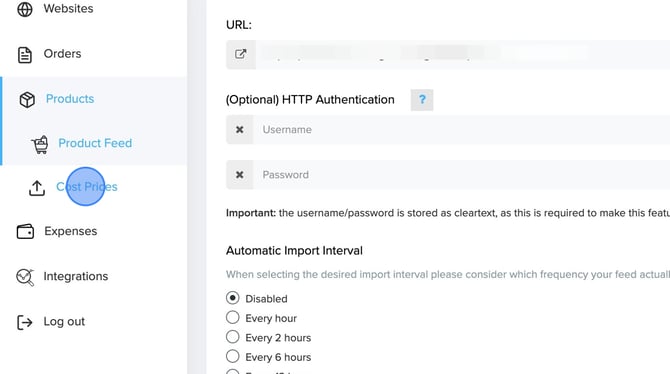The height and width of the screenshot is (374, 670).
Task: Click the Product Feed cart icon
Action: tap(40, 144)
